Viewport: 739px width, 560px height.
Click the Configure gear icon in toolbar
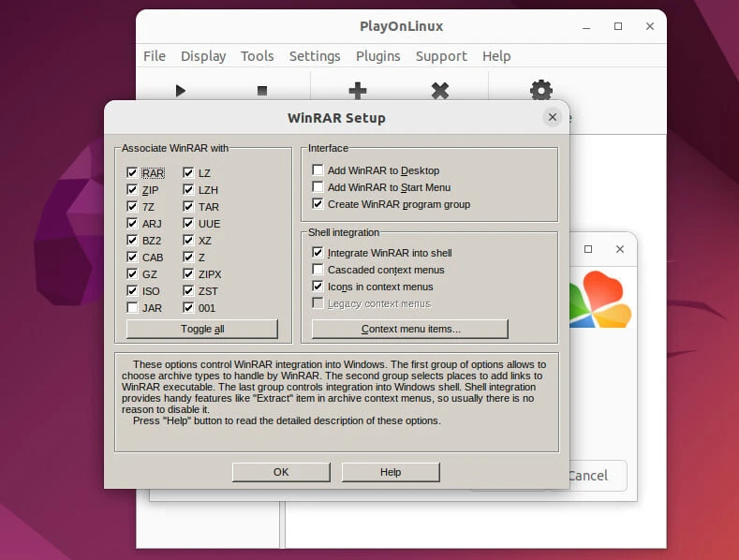540,91
